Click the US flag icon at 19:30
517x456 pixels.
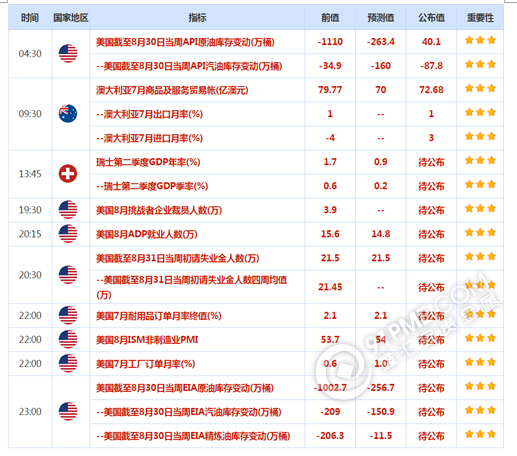[68, 210]
